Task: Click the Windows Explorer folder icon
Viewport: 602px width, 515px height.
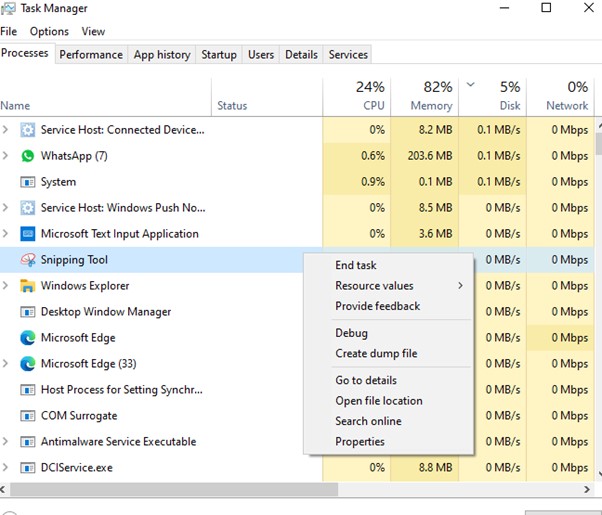Action: point(28,286)
